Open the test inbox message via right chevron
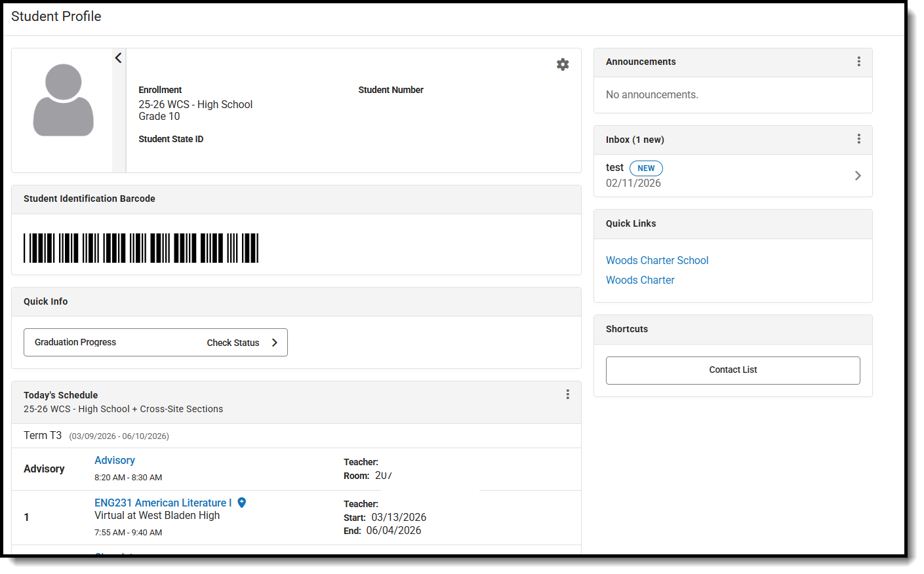Image resolution: width=924 pixels, height=574 pixels. pyautogui.click(x=858, y=175)
